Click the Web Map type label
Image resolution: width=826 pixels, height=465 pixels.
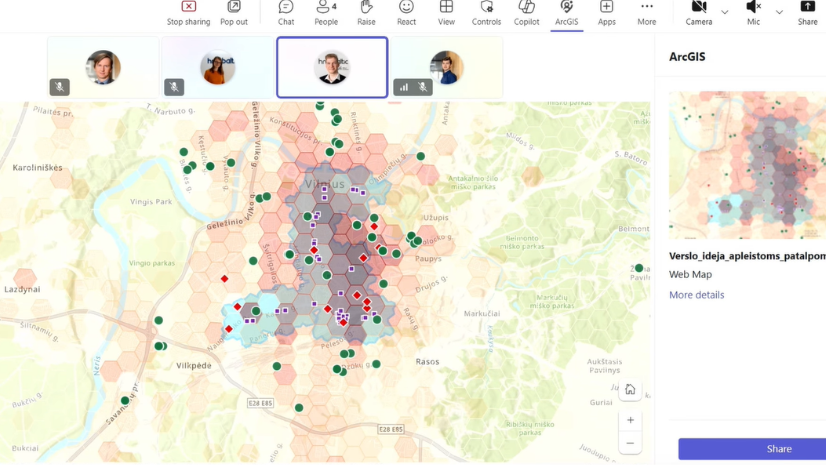coord(690,274)
